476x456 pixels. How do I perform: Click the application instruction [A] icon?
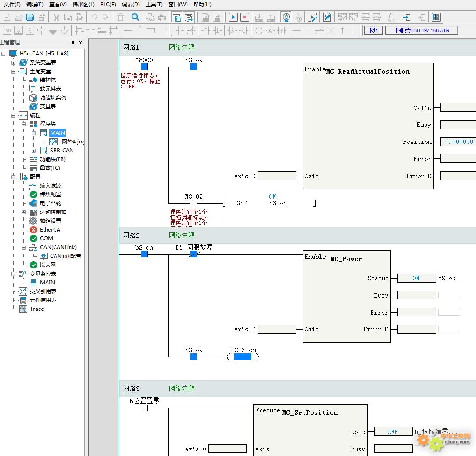coord(270,30)
